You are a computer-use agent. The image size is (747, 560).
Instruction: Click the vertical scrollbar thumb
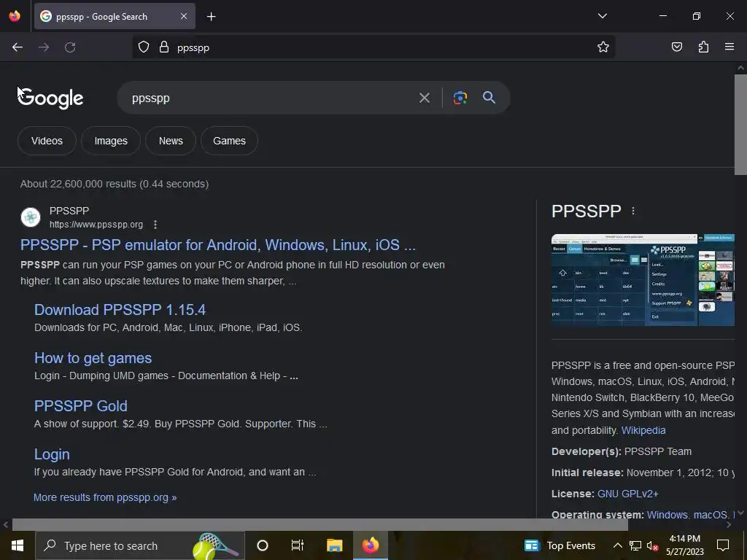(740, 125)
